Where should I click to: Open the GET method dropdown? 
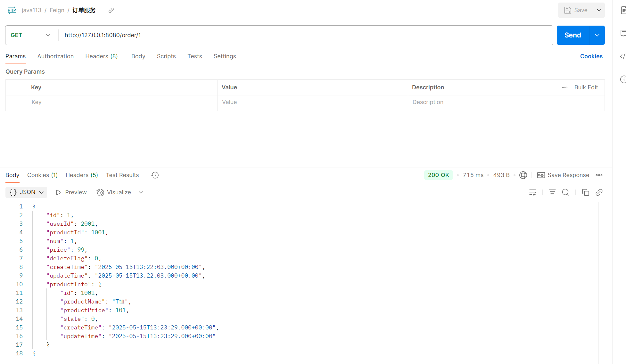click(x=30, y=35)
